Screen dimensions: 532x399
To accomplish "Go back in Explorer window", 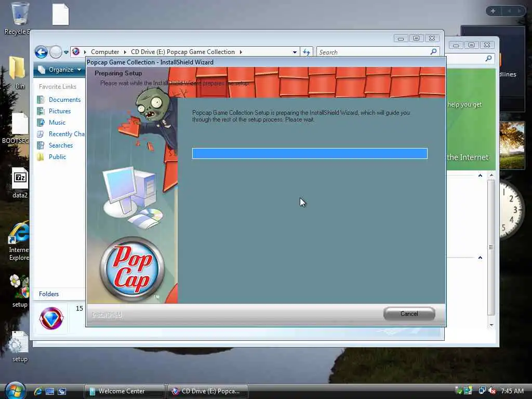I will click(x=42, y=52).
